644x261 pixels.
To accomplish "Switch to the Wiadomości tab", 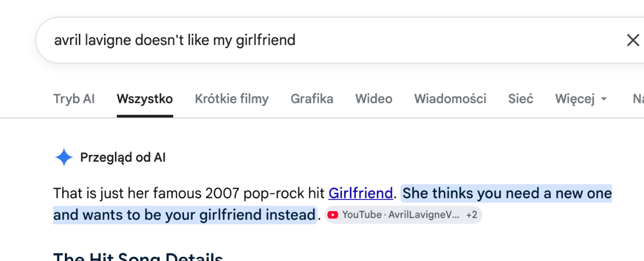I will (x=450, y=99).
